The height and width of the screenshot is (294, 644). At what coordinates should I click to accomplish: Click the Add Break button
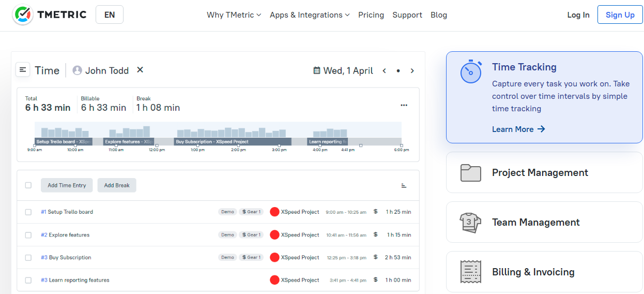pyautogui.click(x=117, y=185)
